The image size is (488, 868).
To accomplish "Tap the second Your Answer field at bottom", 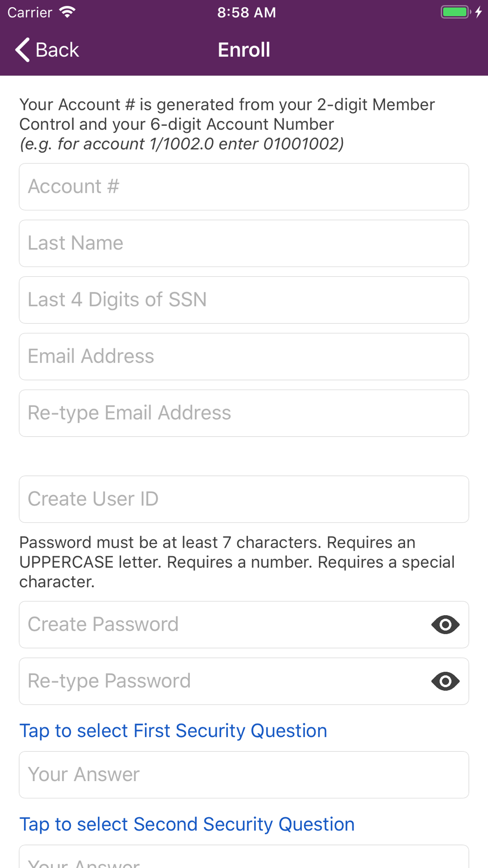I will [x=244, y=857].
